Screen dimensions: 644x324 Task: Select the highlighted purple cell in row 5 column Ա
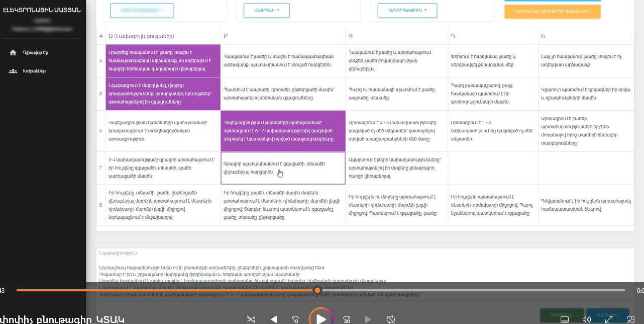(163, 94)
